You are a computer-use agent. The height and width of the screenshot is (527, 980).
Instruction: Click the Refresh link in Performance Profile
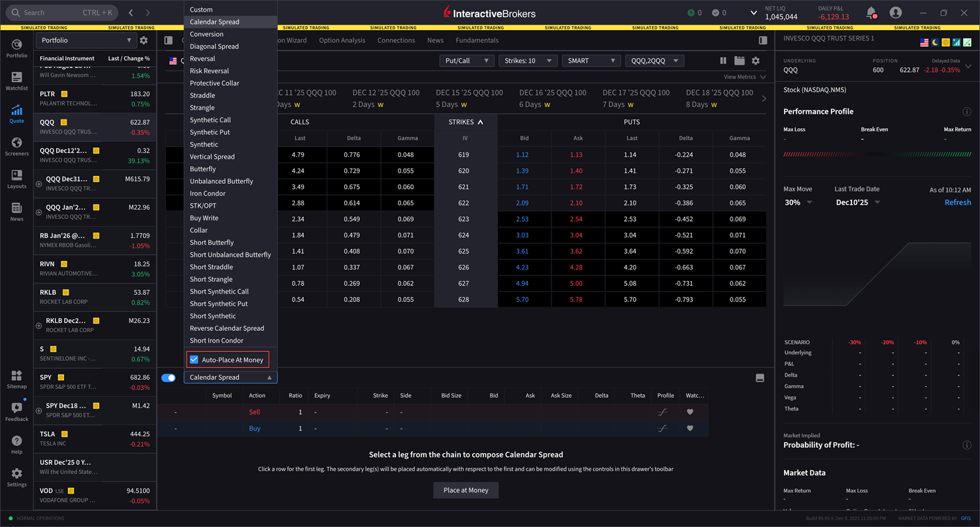point(958,202)
